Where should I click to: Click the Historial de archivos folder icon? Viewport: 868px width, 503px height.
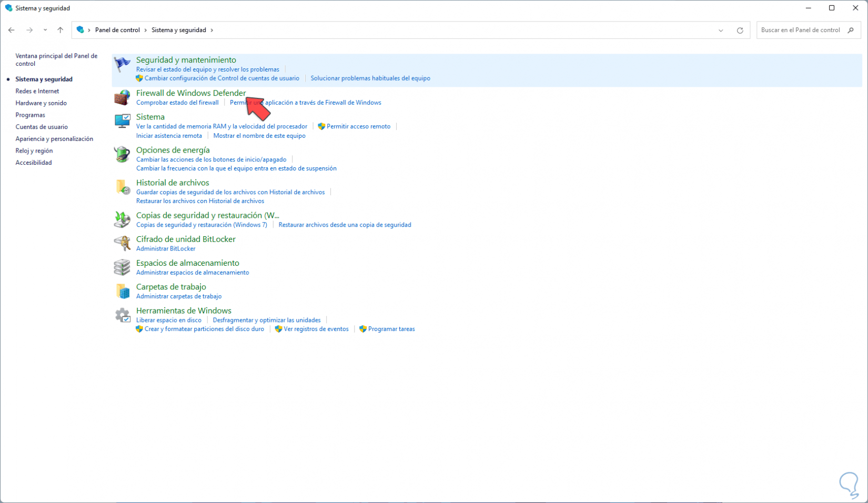(122, 187)
